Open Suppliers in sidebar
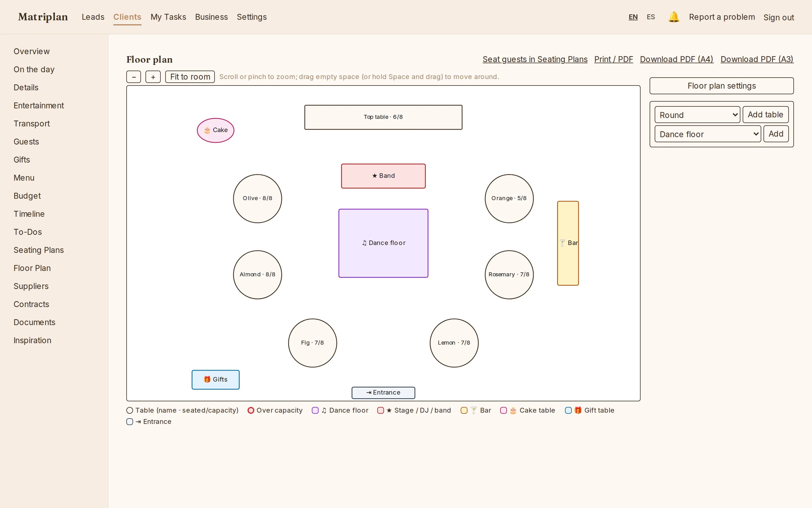 (x=31, y=286)
